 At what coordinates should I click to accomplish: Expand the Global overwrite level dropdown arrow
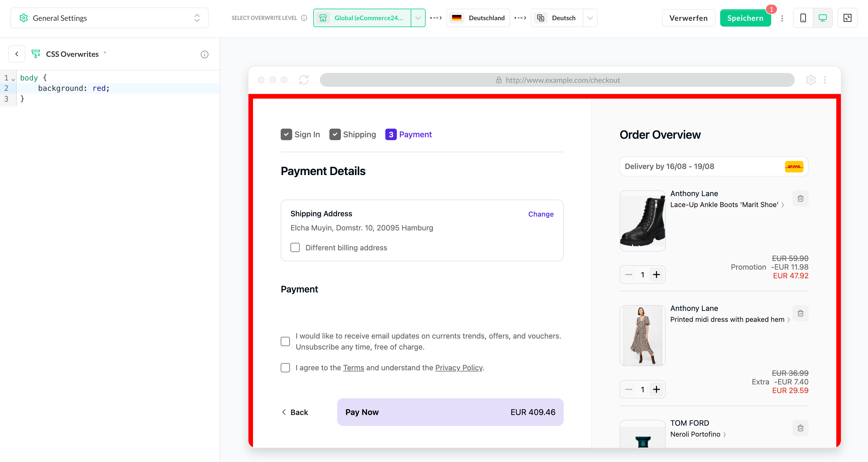point(418,18)
